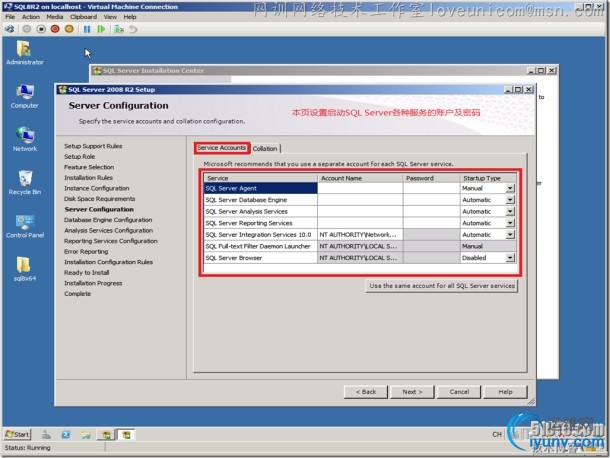Click Account Name cell for SQL Server Agent
This screenshot has width=610, height=458.
(x=360, y=188)
